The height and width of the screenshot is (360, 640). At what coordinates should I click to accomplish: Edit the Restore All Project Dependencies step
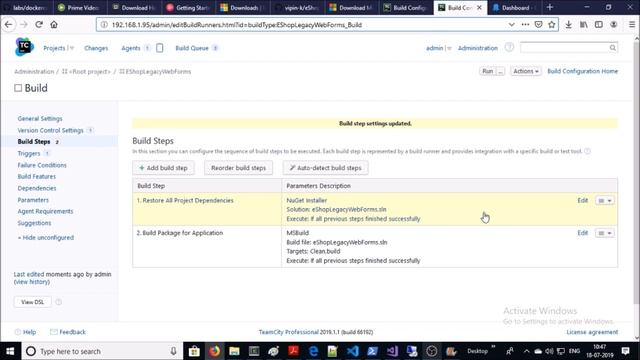pyautogui.click(x=582, y=200)
